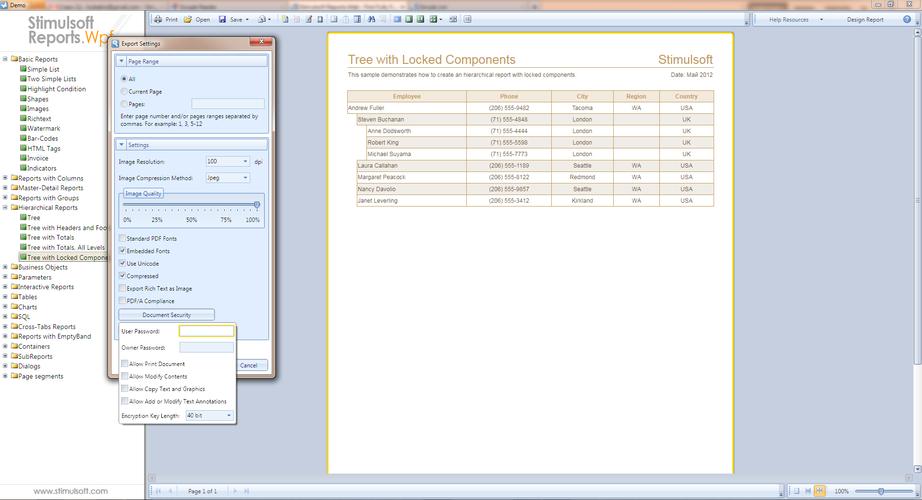Enable Export Rich Text as Image

(x=122, y=288)
